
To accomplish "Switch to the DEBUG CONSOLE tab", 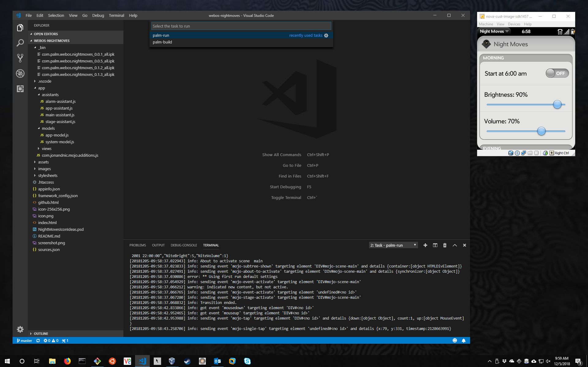I will pyautogui.click(x=184, y=245).
